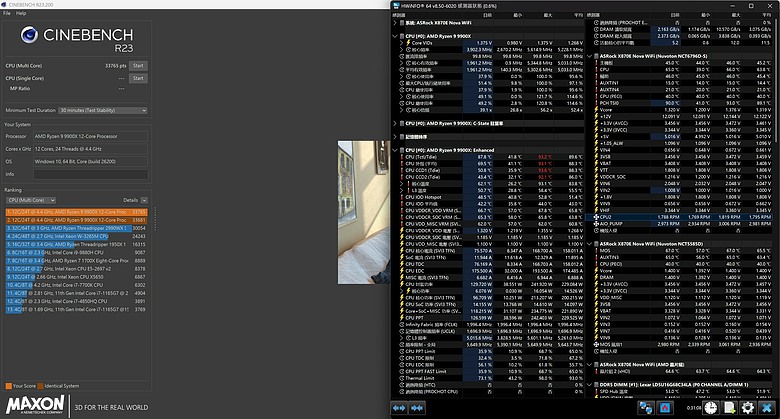Image resolution: width=780 pixels, height=419 pixels.
Task: Collapse the DDR5 DIMM Lexar section
Action: [589, 385]
